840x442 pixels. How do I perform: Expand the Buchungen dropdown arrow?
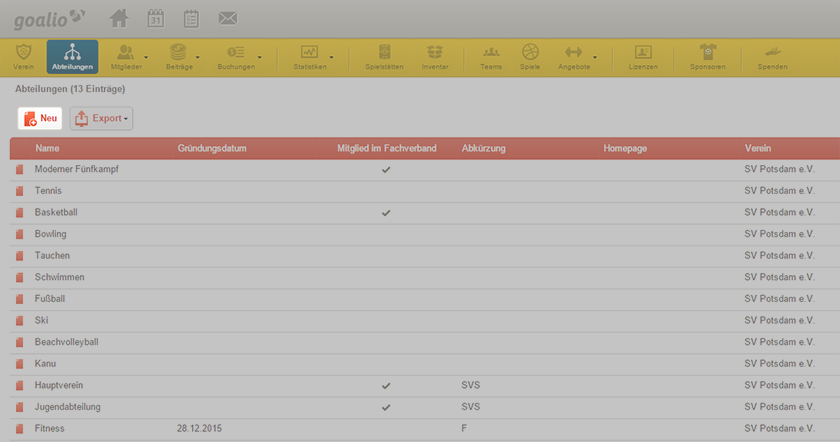(260, 57)
